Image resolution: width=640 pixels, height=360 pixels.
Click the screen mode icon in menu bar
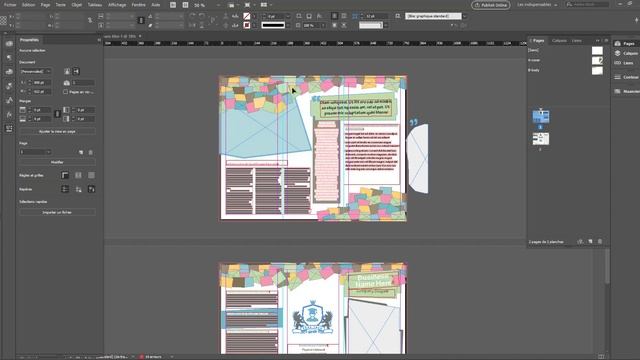click(x=248, y=5)
